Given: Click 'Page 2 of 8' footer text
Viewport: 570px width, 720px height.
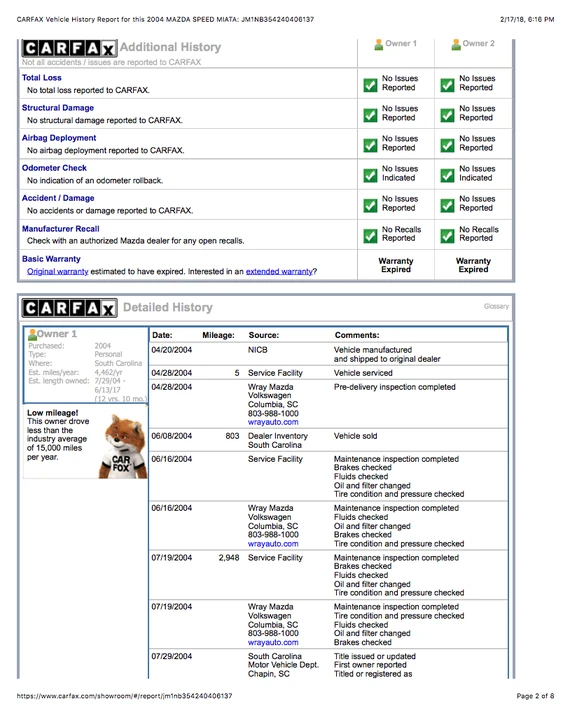Looking at the screenshot, I should (x=535, y=696).
